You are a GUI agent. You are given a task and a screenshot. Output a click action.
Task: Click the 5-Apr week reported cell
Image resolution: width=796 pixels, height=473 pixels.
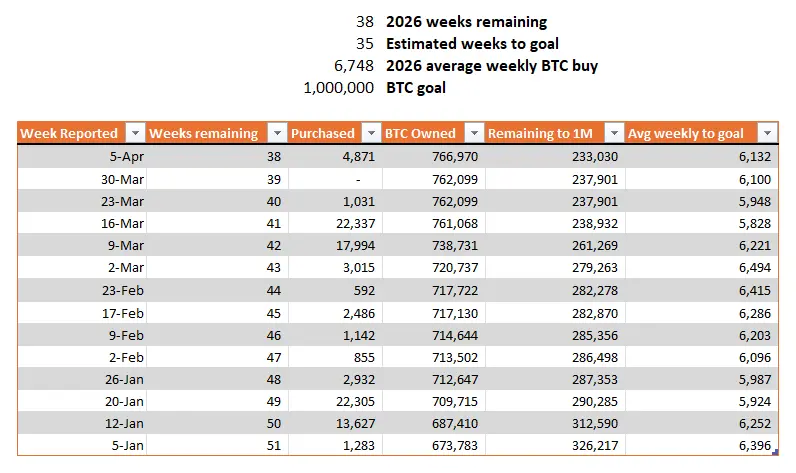tap(123, 157)
